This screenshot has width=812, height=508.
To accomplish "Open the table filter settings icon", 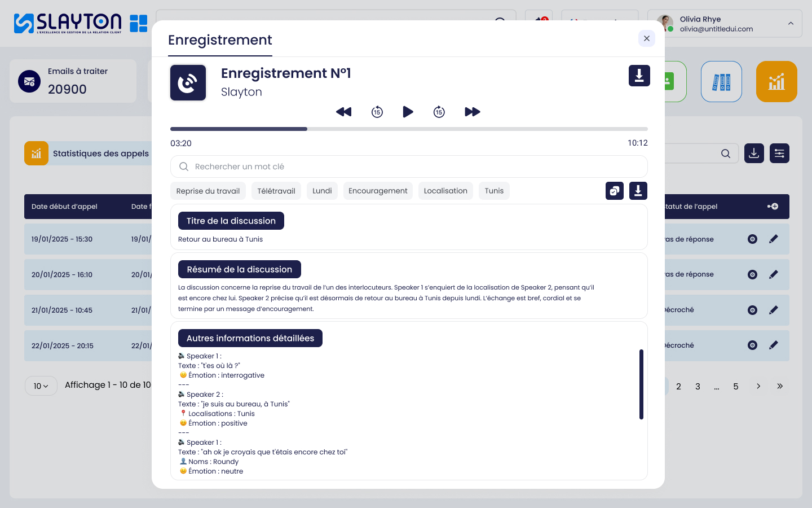I will 779,154.
